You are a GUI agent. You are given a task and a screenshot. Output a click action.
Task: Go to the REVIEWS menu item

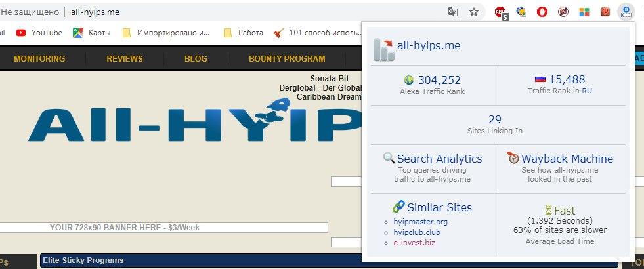click(124, 59)
